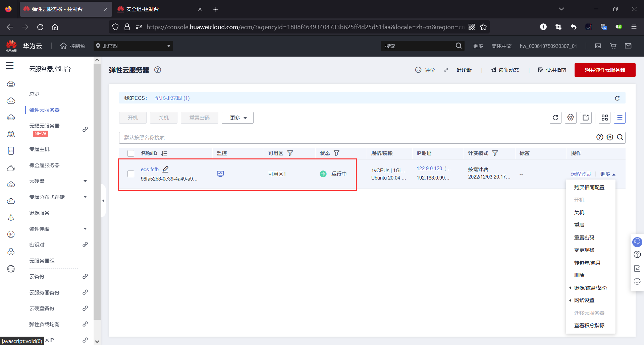Viewport: 644px width, 345px height.
Task: Open 镜像服务 in sidebar
Action: pos(39,213)
